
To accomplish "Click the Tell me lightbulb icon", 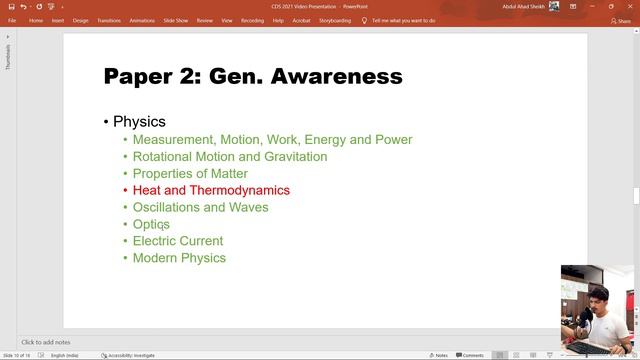I will pos(364,20).
